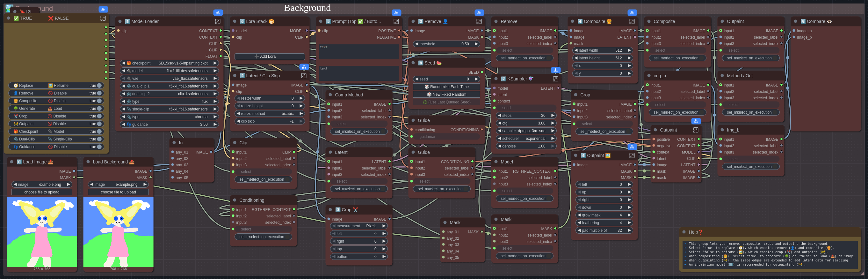868x279 pixels.
Task: Open the Model Loader subgraph expand icon
Action: (218, 21)
